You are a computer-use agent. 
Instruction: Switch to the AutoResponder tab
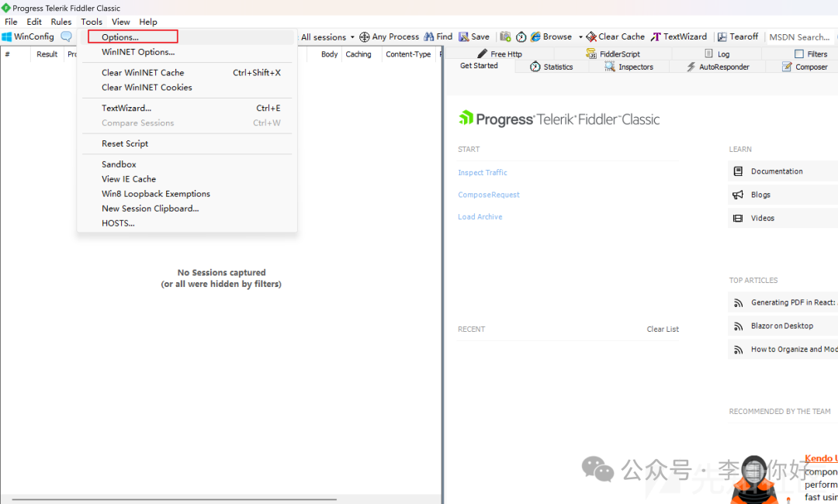pyautogui.click(x=718, y=67)
